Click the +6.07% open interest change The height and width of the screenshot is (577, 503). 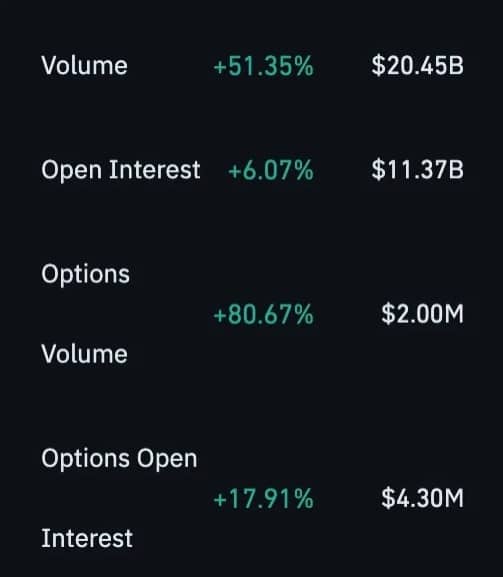coord(270,170)
